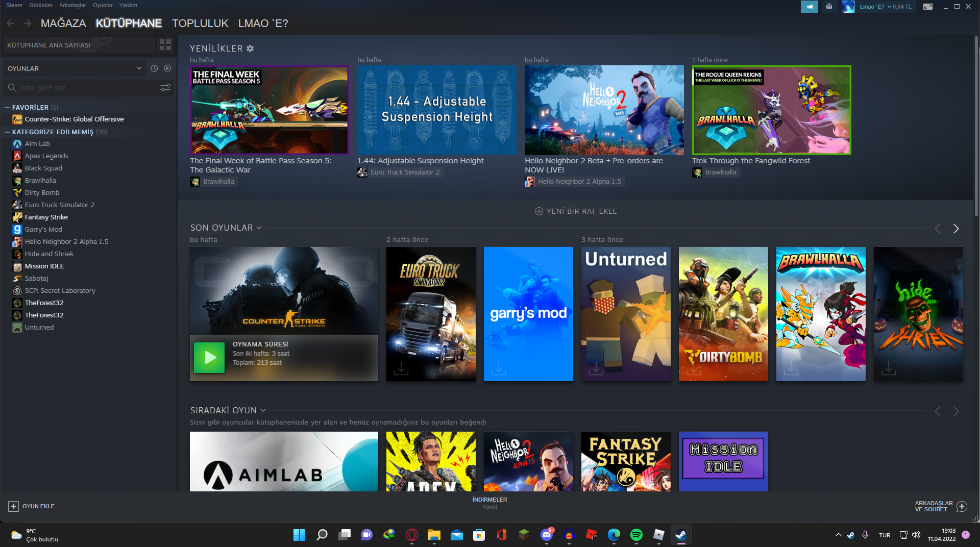Open the Unturned game cover
Image resolution: width=980 pixels, height=547 pixels.
(x=626, y=314)
